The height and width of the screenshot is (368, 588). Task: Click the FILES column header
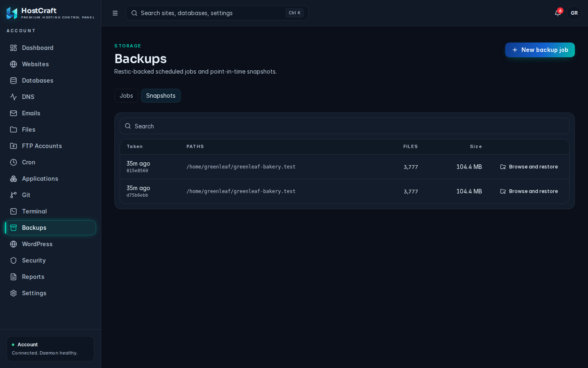tap(410, 146)
